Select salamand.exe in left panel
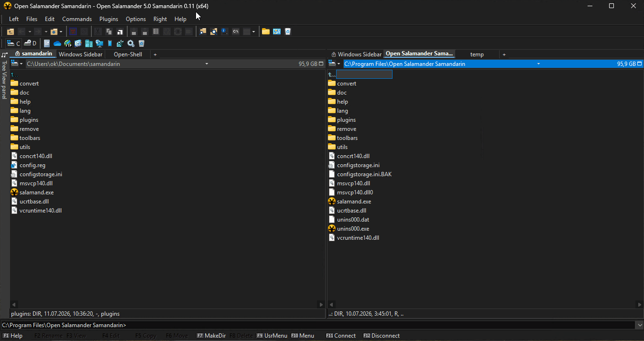 pos(32,192)
